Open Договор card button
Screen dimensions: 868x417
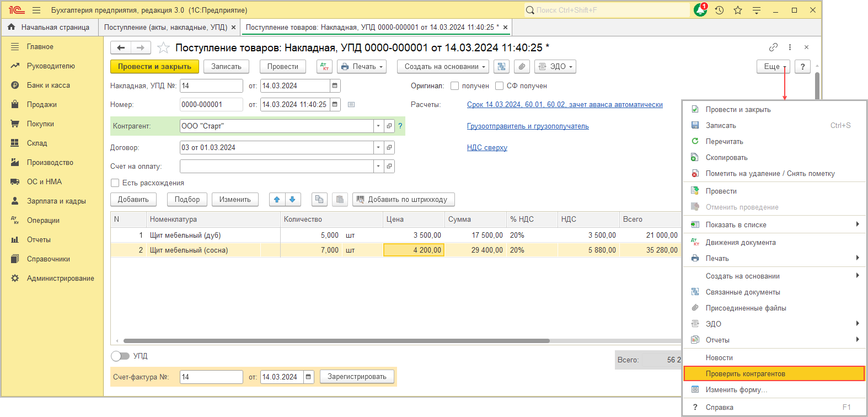[389, 148]
